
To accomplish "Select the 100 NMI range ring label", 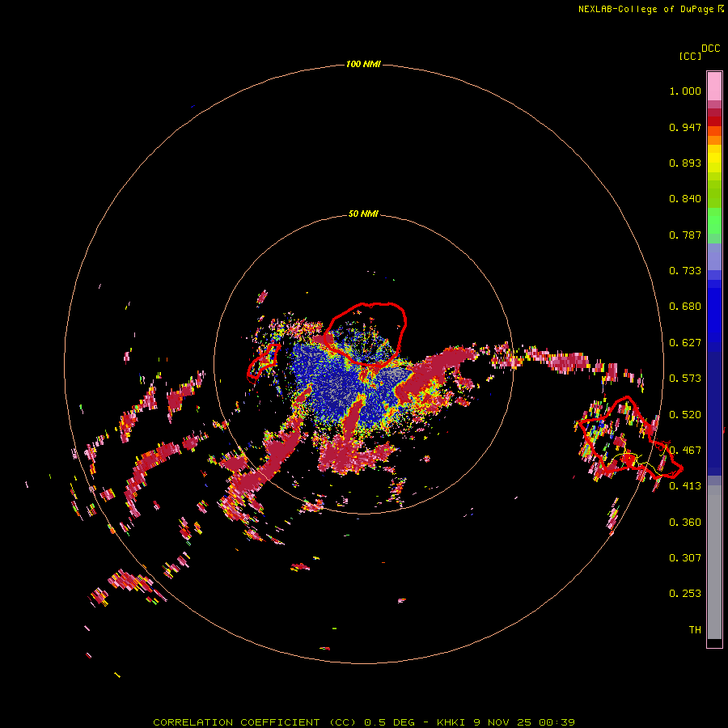I will (x=363, y=64).
